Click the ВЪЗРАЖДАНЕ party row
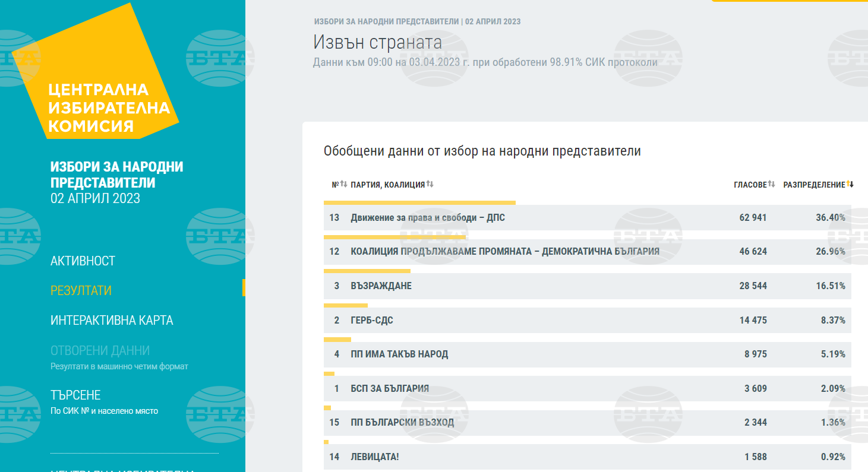This screenshot has width=868, height=472. [381, 286]
